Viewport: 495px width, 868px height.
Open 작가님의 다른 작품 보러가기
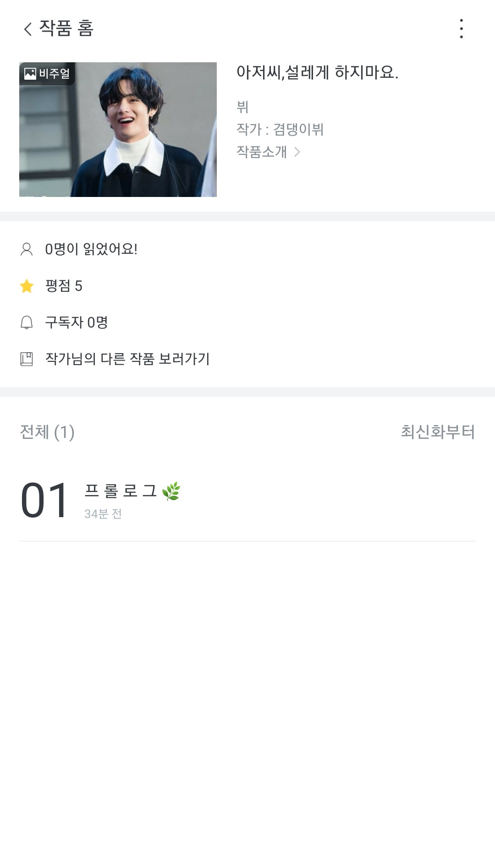click(x=127, y=359)
